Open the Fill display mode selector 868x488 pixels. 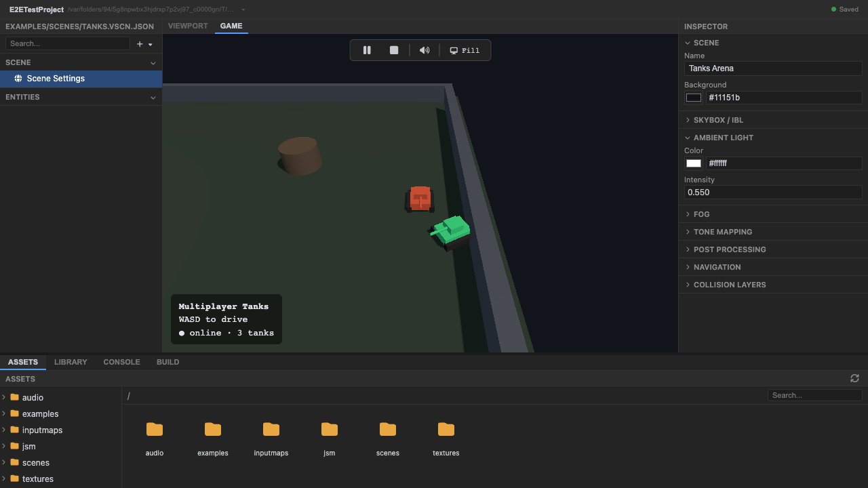tap(465, 50)
